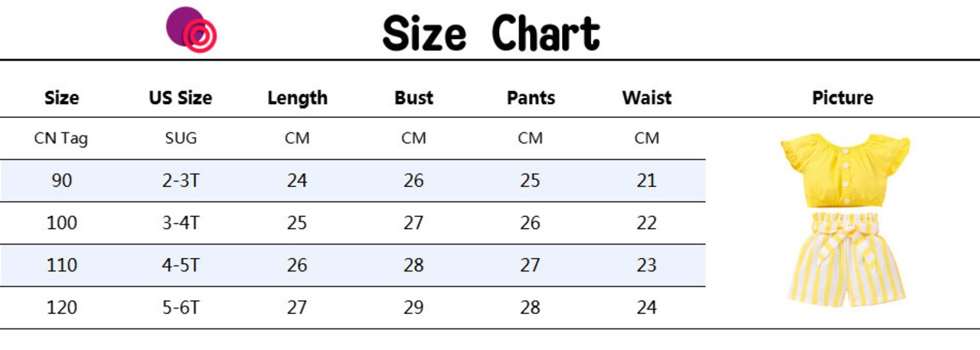
Task: Click the SUG unit cell
Action: (x=181, y=139)
